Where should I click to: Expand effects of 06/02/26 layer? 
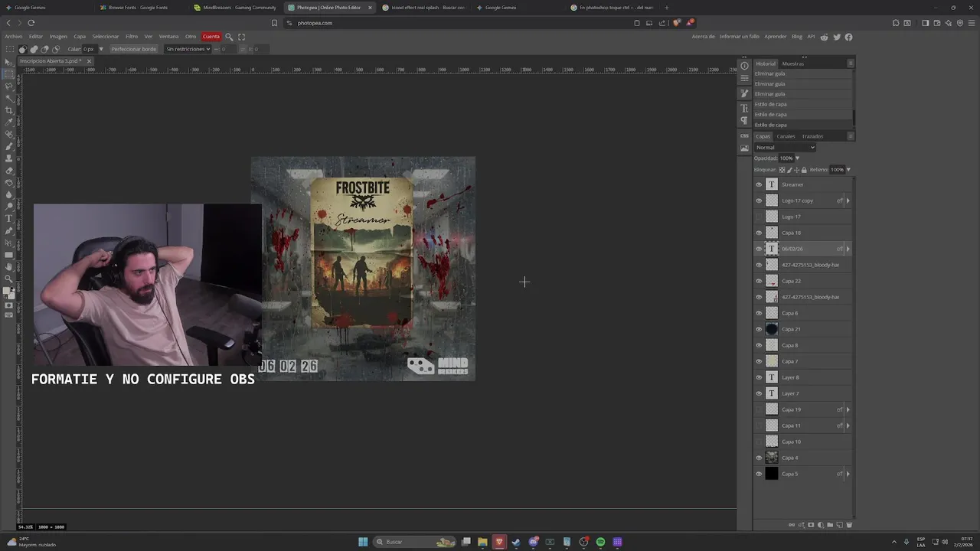point(848,249)
